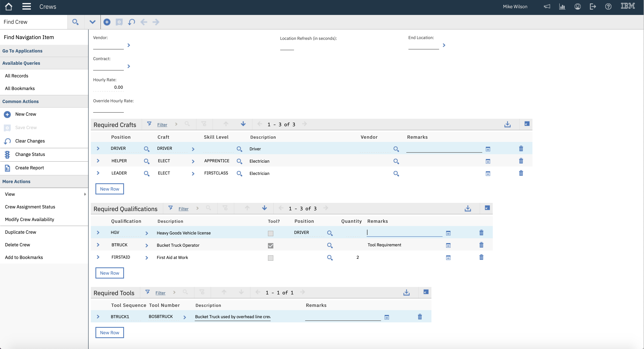The width and height of the screenshot is (644, 349).
Task: Click the Required Tools Filter link
Action: 160,293
